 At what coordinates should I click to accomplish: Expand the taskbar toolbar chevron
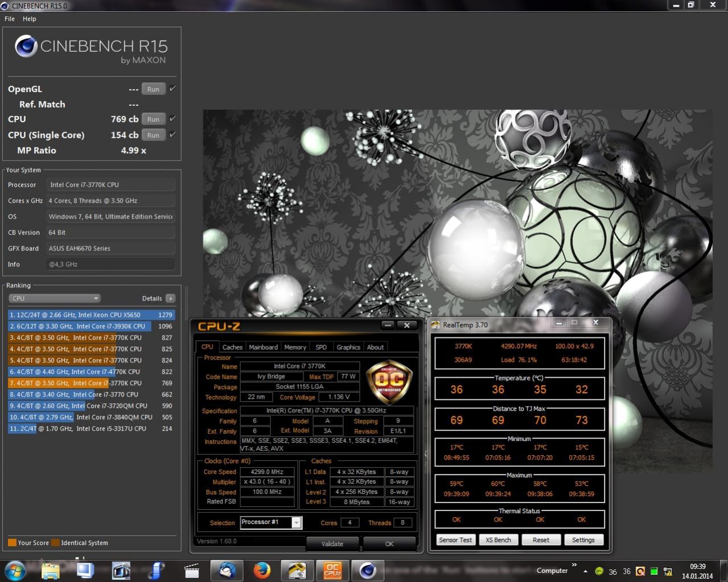(574, 565)
